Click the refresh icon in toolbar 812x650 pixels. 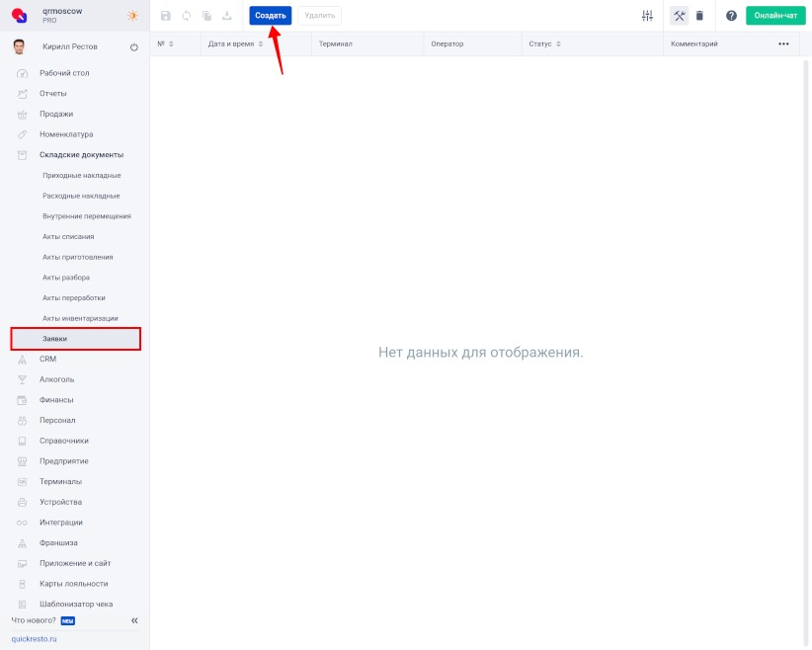point(187,16)
